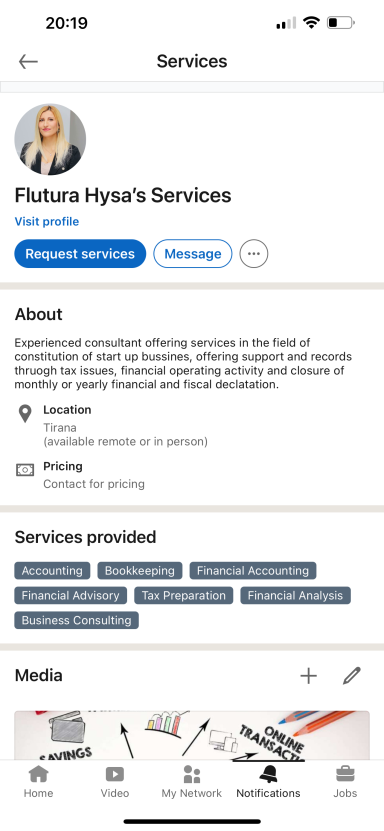Switch to My Network tab
This screenshot has width=384, height=831.
(192, 782)
